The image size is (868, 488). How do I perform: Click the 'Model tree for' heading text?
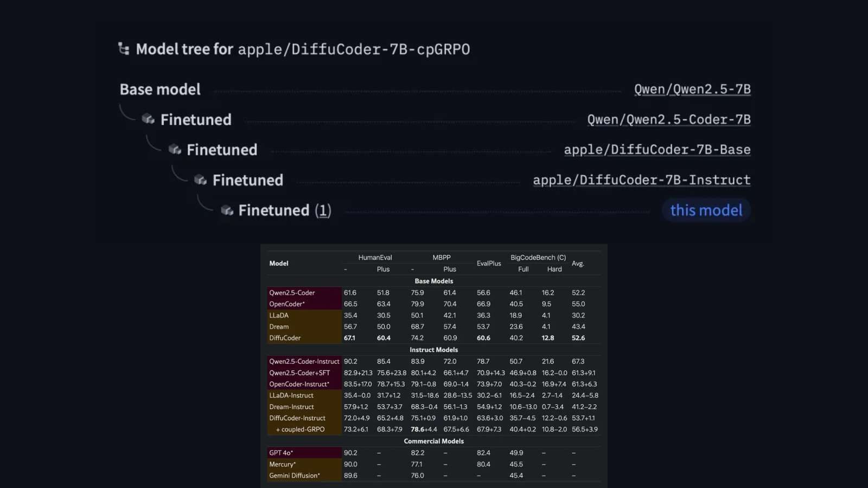pyautogui.click(x=184, y=49)
